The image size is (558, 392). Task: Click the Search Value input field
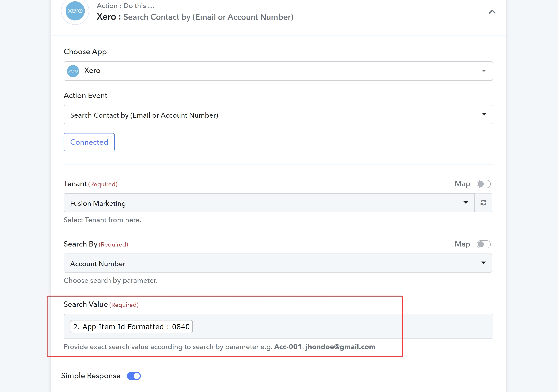tap(278, 326)
